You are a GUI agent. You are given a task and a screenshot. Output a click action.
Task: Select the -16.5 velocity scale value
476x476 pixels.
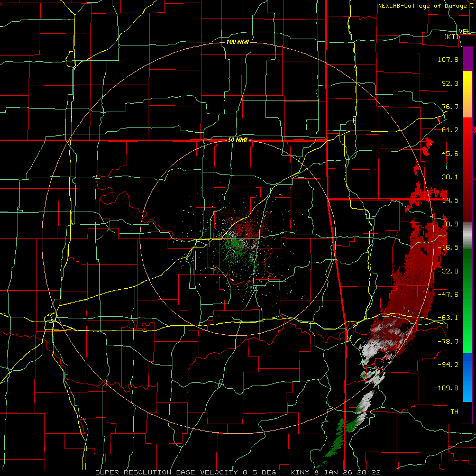448,248
